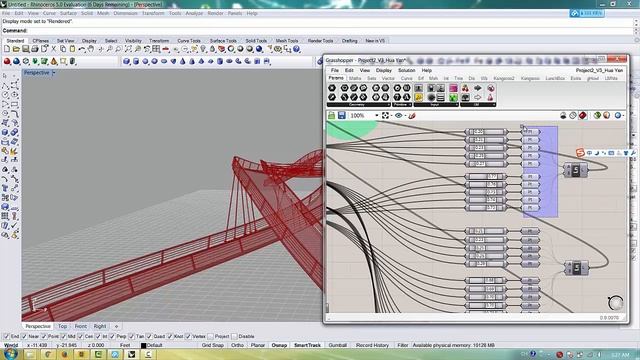This screenshot has height=360, width=640.
Task: Add a new viewport tab with plus button
Action: pos(116,327)
